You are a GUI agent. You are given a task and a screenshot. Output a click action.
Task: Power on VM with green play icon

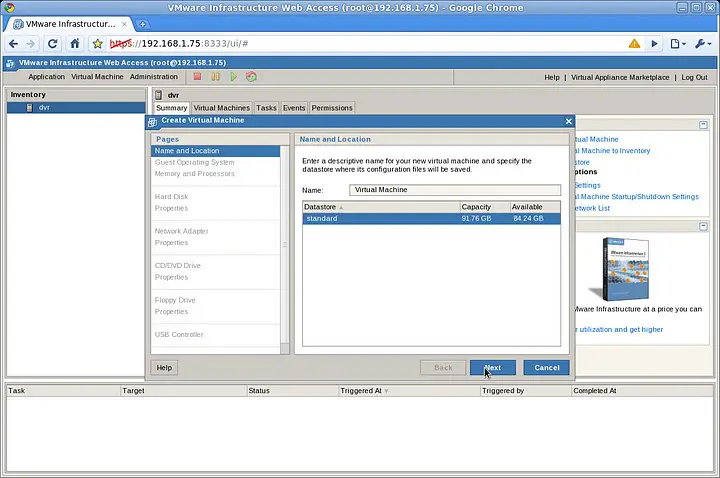pyautogui.click(x=233, y=77)
